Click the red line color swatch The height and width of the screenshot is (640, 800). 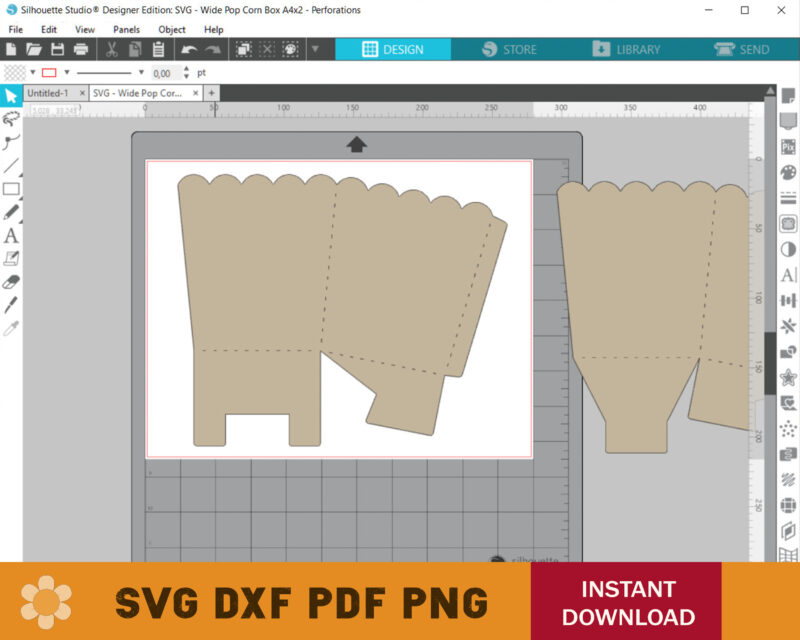tap(47, 72)
